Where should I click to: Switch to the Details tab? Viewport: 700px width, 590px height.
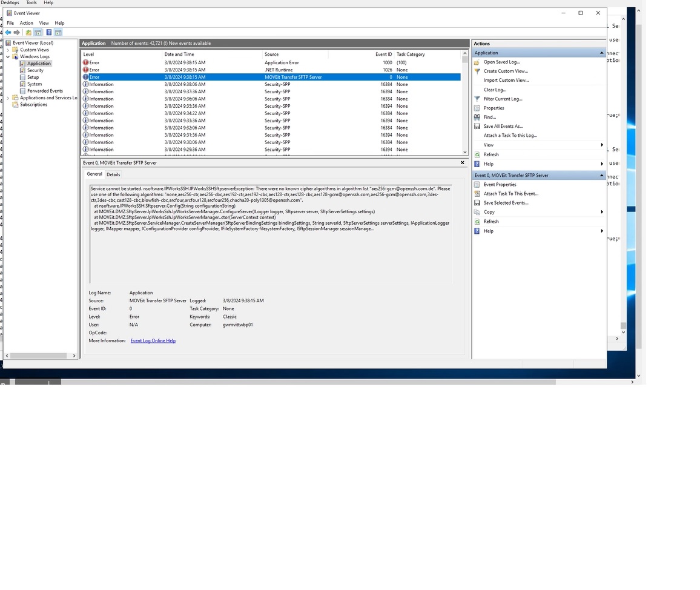[x=113, y=174]
